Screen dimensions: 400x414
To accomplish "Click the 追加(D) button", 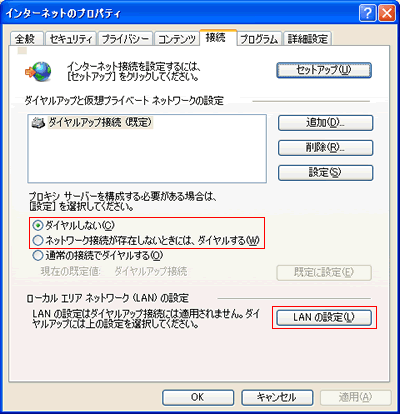I will [326, 123].
